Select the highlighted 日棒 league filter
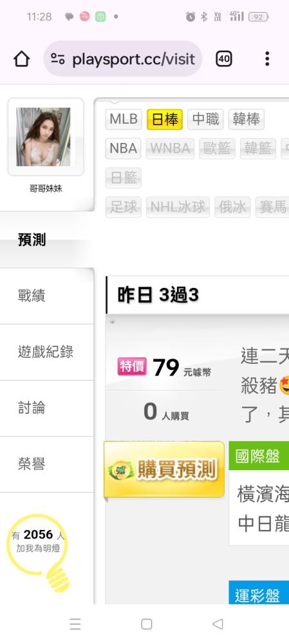Screen dimensions: 289x644 [165, 120]
